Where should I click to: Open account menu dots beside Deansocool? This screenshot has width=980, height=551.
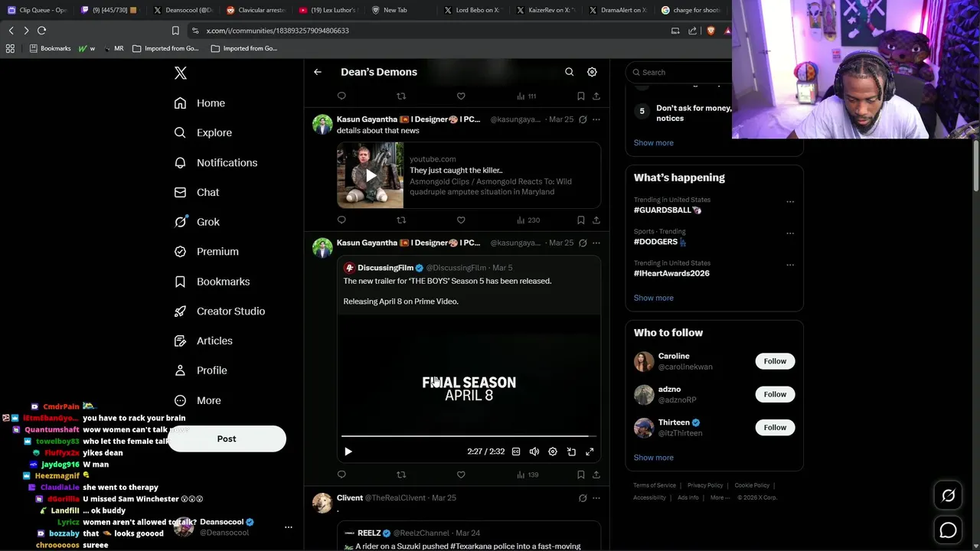click(x=289, y=527)
